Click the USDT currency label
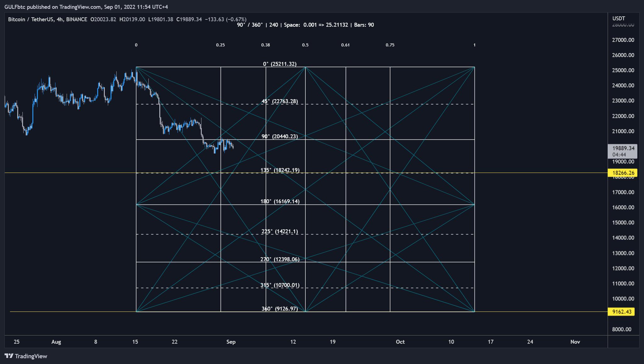The width and height of the screenshot is (644, 364). click(x=619, y=19)
